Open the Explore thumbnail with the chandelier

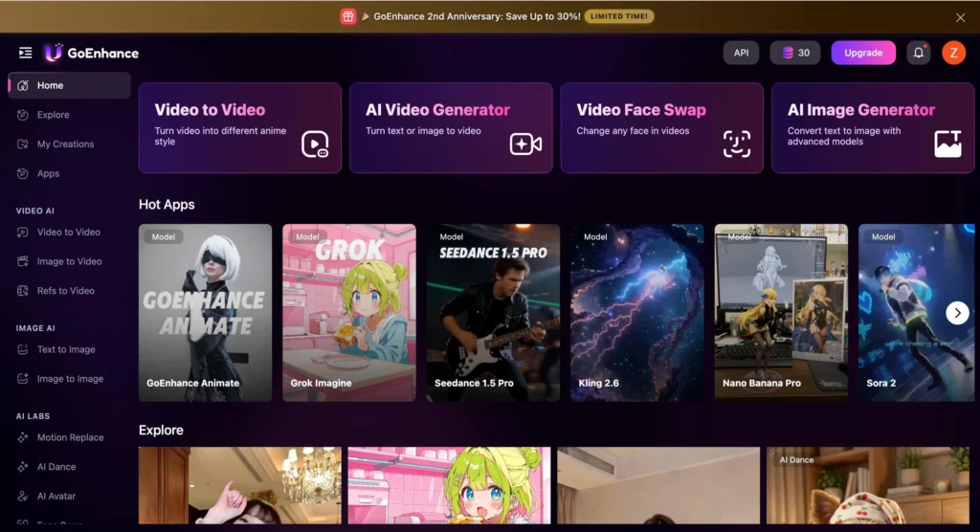point(240,485)
